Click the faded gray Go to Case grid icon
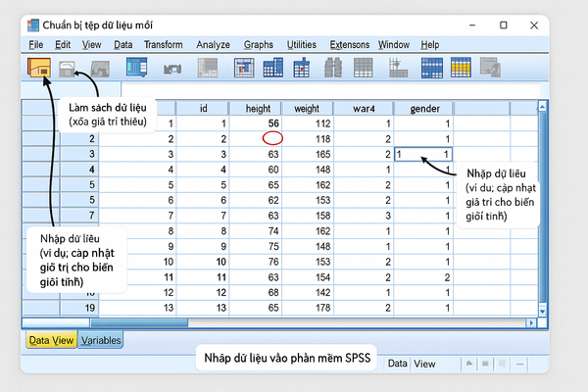 (208, 68)
